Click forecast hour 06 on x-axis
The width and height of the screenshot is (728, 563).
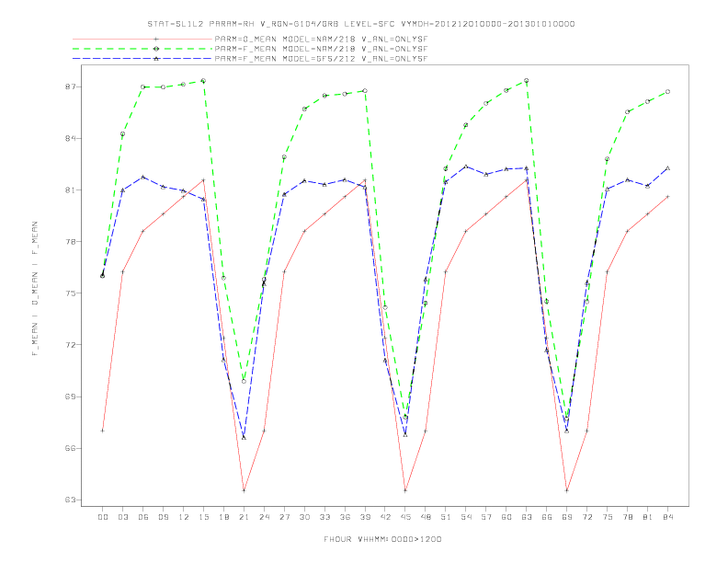tap(143, 517)
